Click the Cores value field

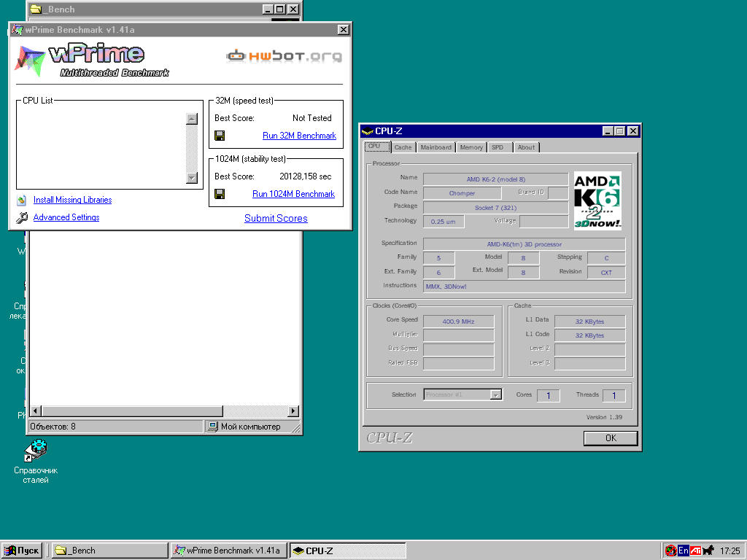click(x=549, y=395)
